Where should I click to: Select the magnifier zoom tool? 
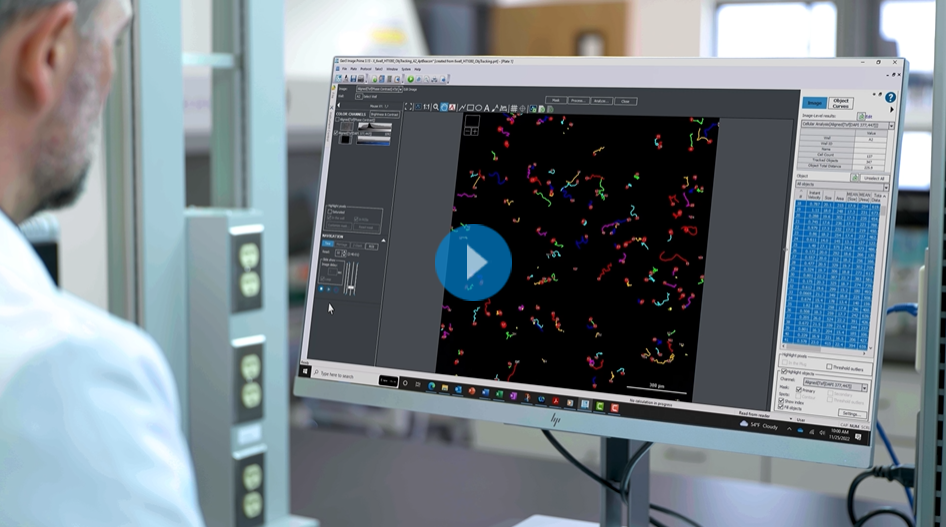click(436, 107)
